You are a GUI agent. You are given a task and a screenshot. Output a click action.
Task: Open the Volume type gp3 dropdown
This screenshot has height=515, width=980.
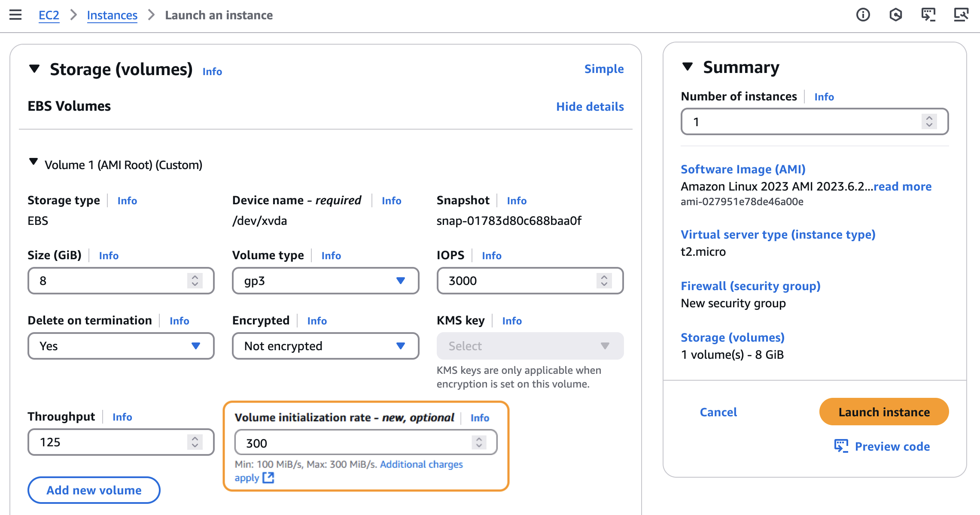(325, 281)
